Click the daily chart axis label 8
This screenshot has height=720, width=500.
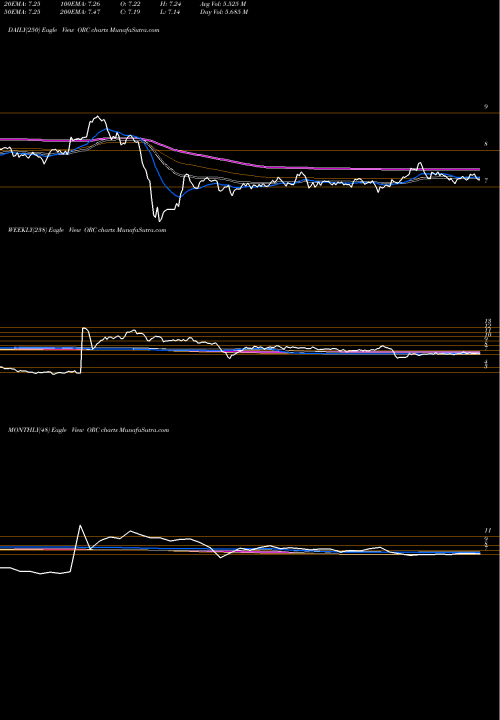pyautogui.click(x=486, y=144)
